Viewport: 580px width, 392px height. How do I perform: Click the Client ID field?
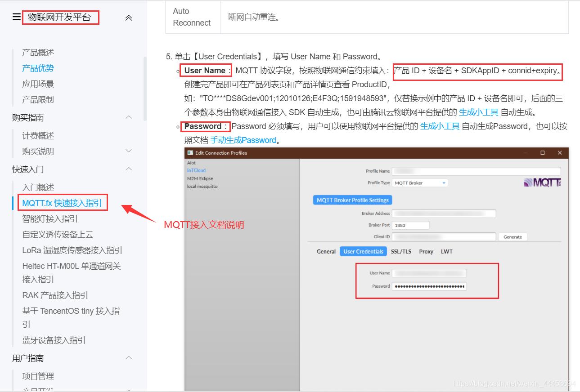click(x=444, y=237)
